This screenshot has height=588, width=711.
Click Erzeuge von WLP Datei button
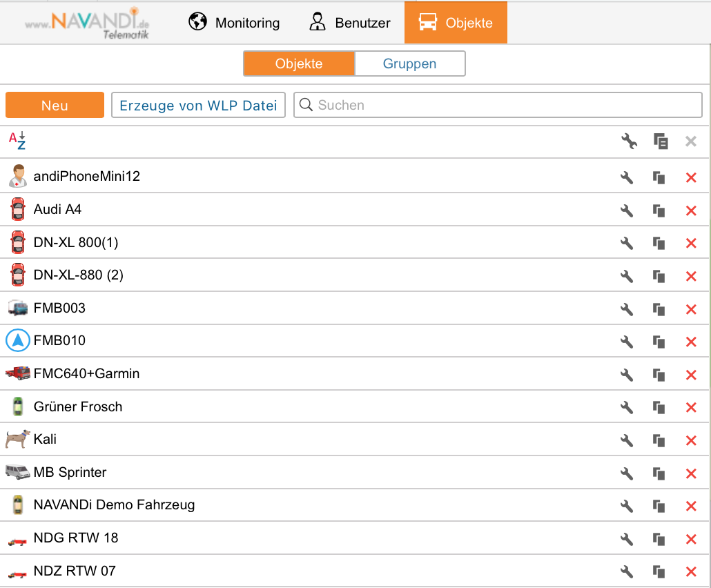[198, 105]
